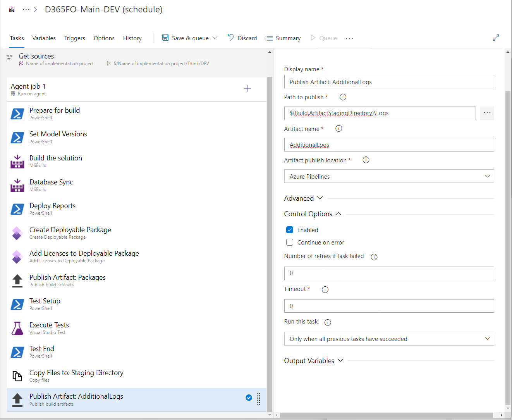Viewport: 512px width, 420px height.
Task: Enable Continue on error
Action: [x=289, y=242]
